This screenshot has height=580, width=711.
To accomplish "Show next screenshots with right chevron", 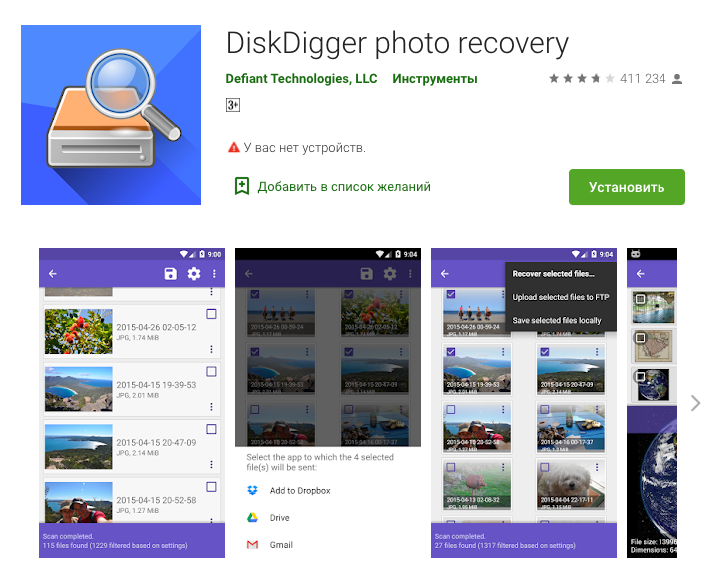I will (695, 403).
